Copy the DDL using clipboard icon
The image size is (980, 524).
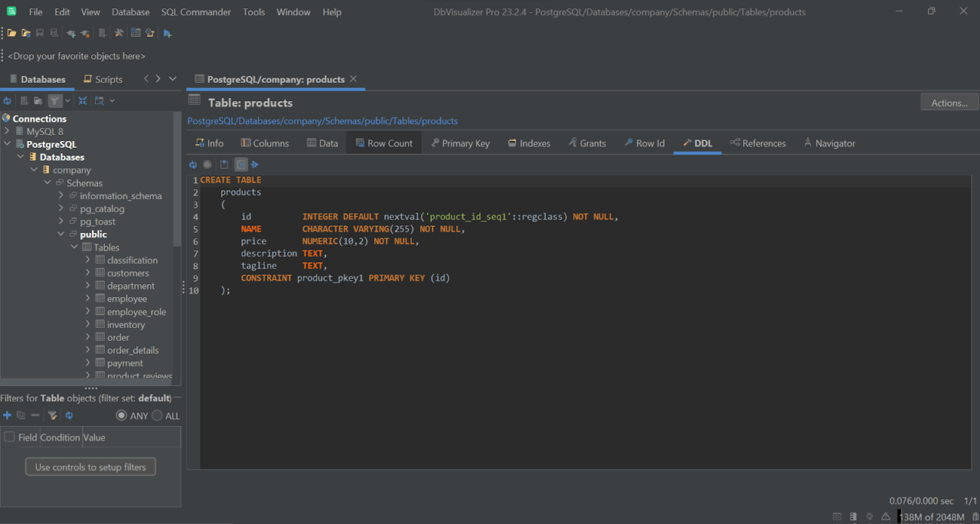(x=224, y=164)
